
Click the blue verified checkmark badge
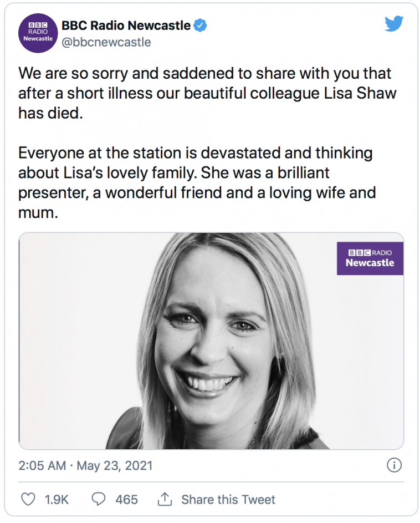tap(200, 24)
